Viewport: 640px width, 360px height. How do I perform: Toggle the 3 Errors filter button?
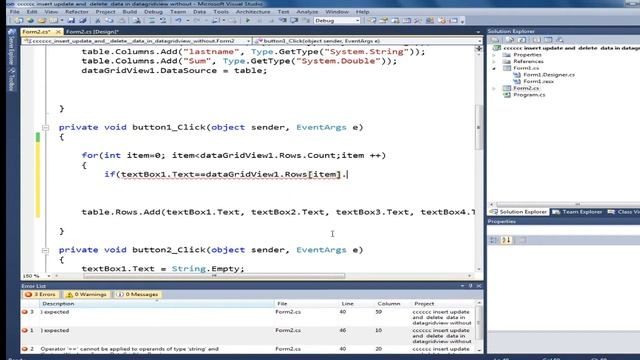click(x=40, y=294)
